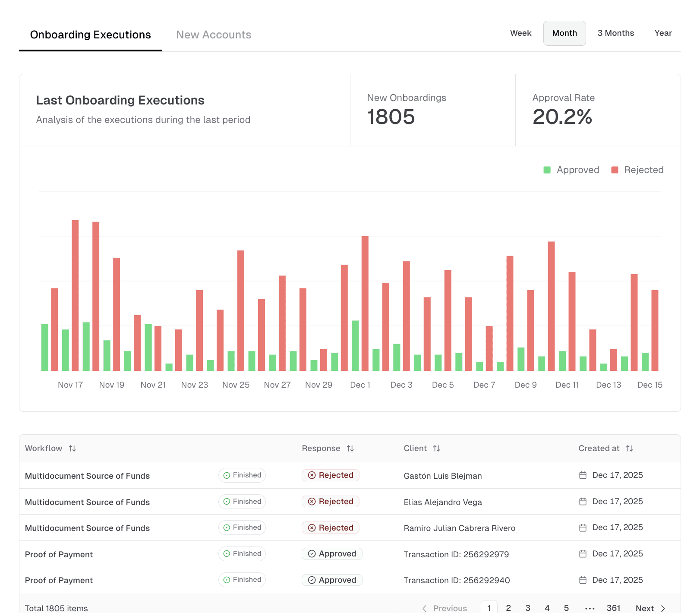Click the x-circle icon in the first Rejected badge
This screenshot has height=613, width=700.
pyautogui.click(x=311, y=475)
